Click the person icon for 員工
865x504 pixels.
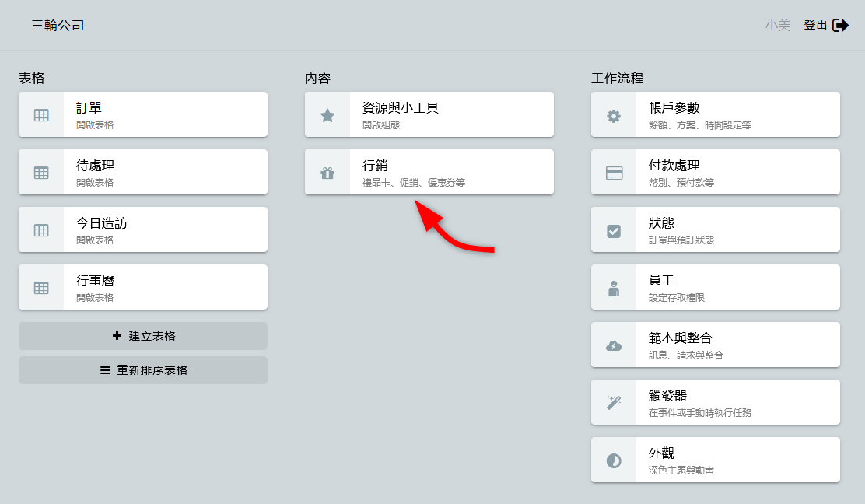(x=614, y=288)
